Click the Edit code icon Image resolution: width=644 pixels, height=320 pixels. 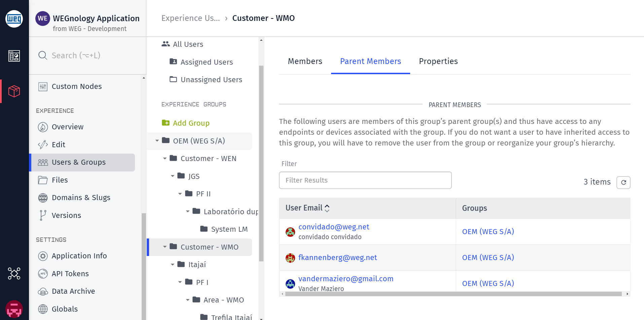pos(43,145)
